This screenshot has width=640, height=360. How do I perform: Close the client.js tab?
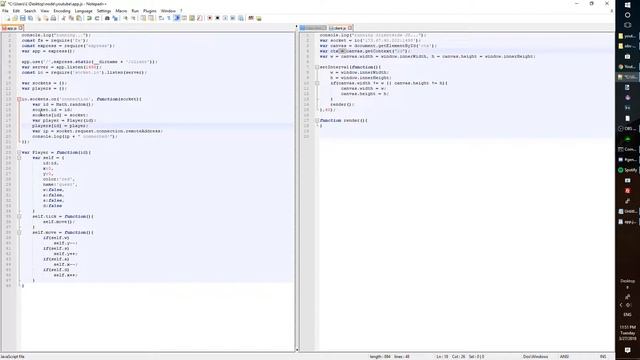[350, 28]
